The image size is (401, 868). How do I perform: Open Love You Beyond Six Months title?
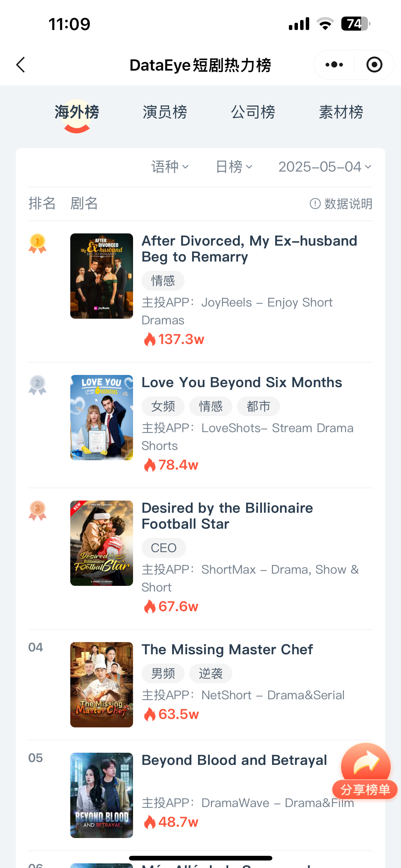(241, 382)
